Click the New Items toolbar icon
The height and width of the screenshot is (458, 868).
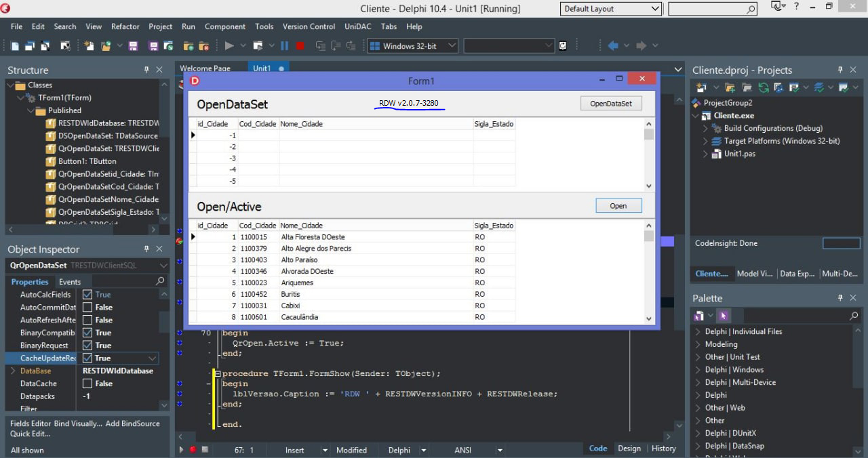click(89, 45)
